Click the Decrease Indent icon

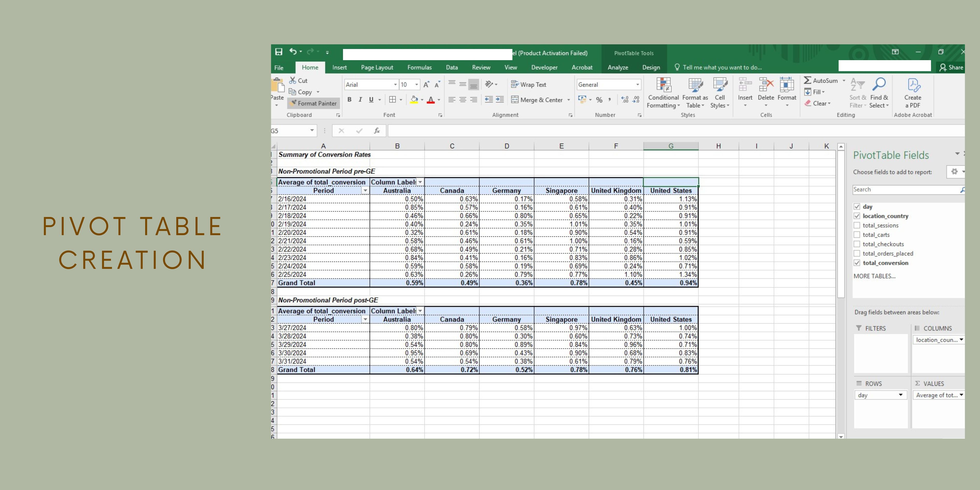point(489,100)
